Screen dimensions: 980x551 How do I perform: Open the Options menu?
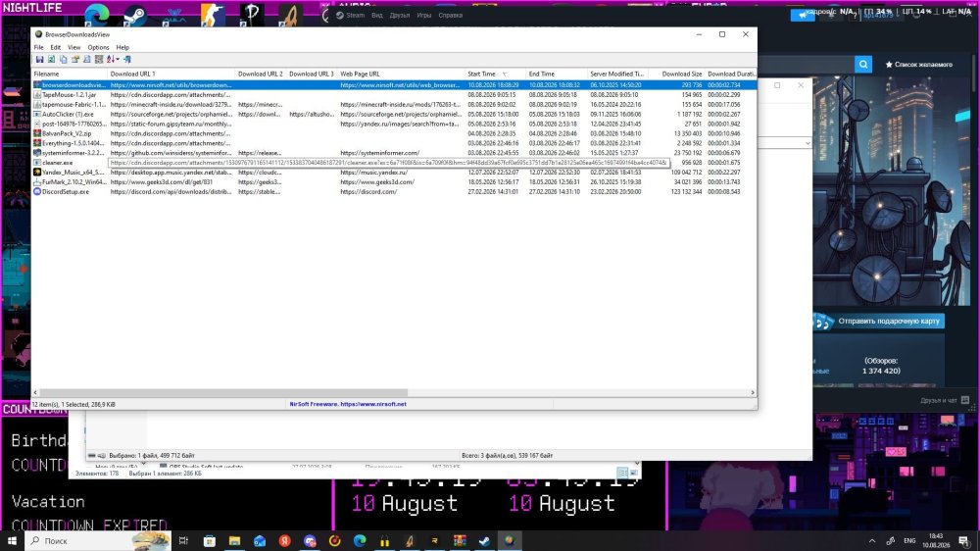pyautogui.click(x=98, y=47)
